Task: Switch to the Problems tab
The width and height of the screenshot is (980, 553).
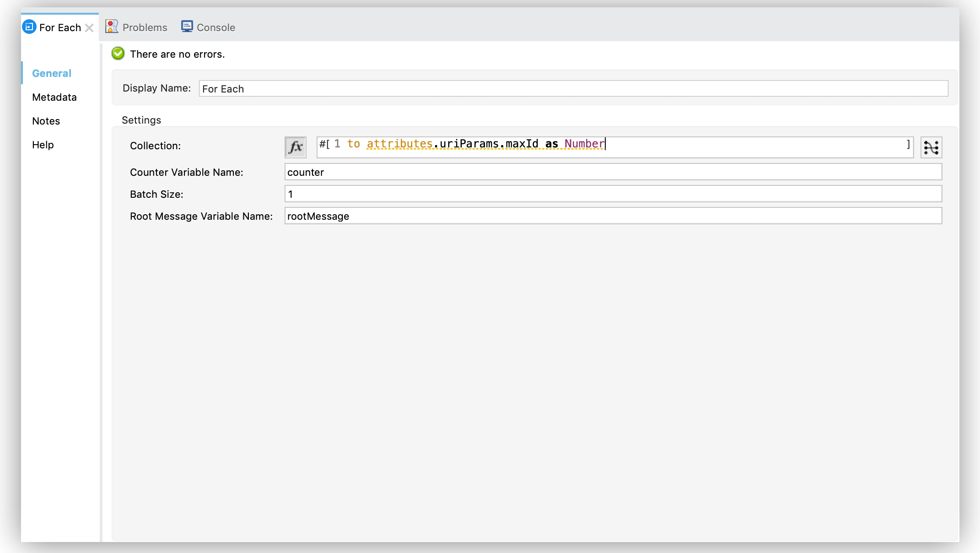Action: 137,27
